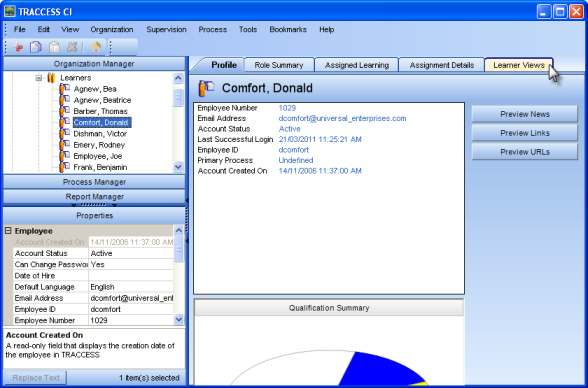Click properties grid scrollbar down arrow
This screenshot has width=588, height=388.
[179, 319]
